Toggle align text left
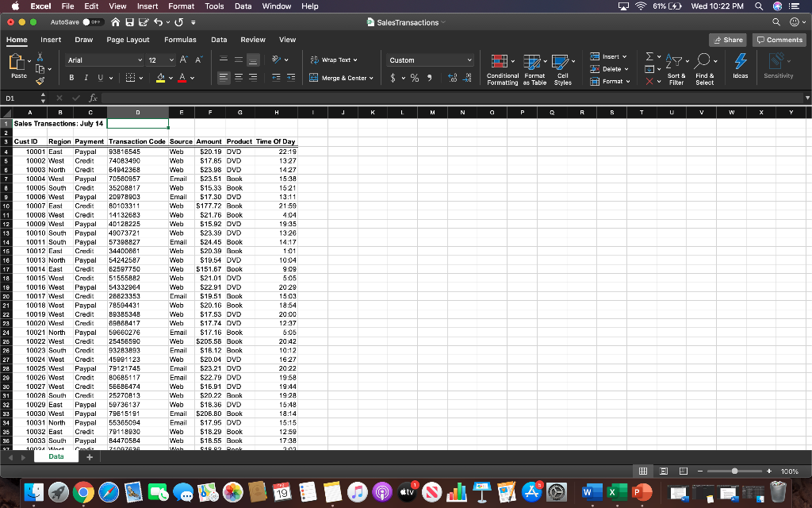This screenshot has height=508, width=812. [x=223, y=78]
